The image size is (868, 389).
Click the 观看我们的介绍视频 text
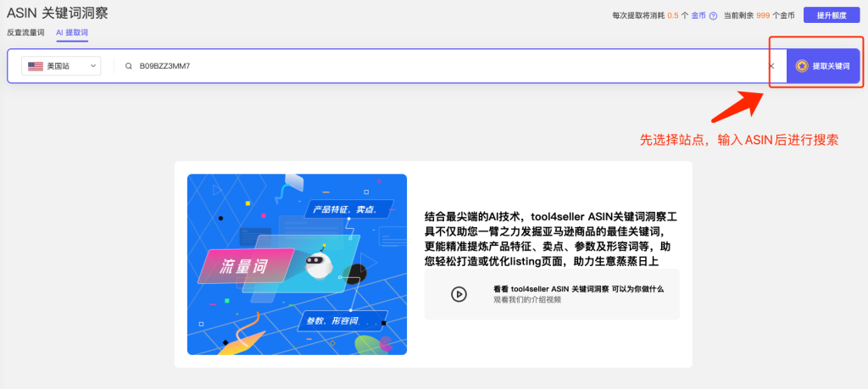point(527,299)
